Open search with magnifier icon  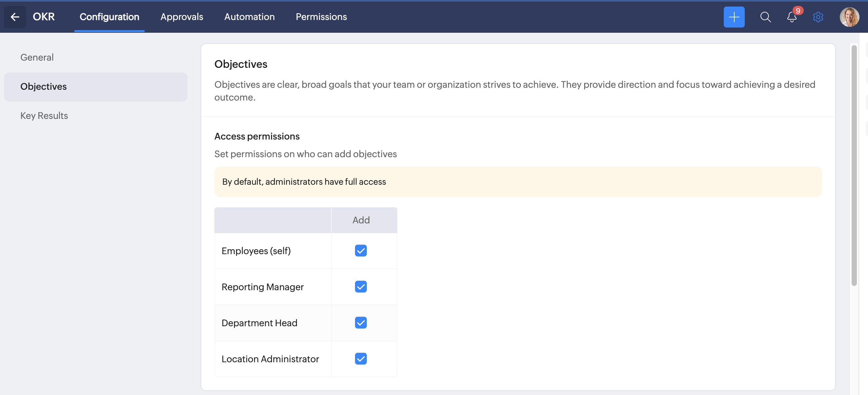click(765, 17)
